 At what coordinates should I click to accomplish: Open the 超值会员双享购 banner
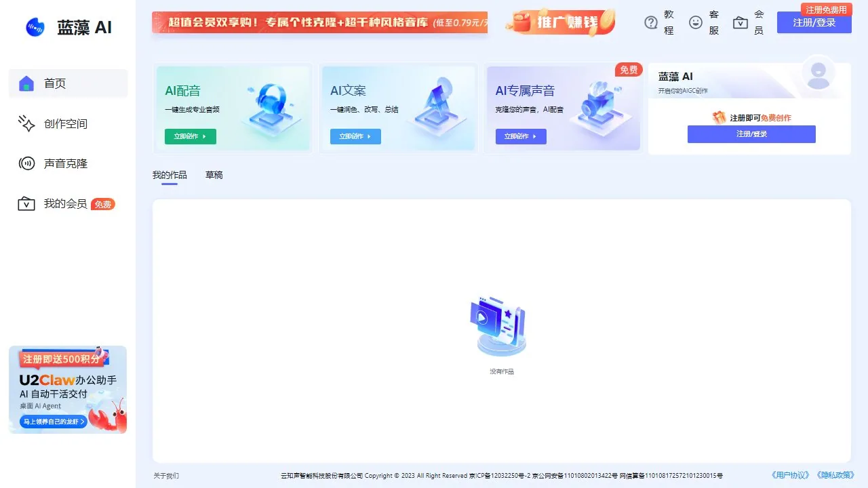[319, 22]
